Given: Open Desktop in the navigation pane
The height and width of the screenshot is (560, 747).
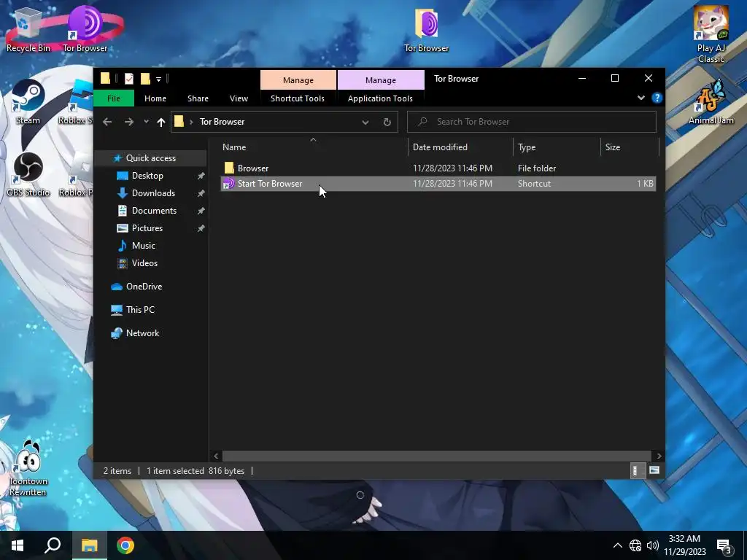Looking at the screenshot, I should 147,176.
